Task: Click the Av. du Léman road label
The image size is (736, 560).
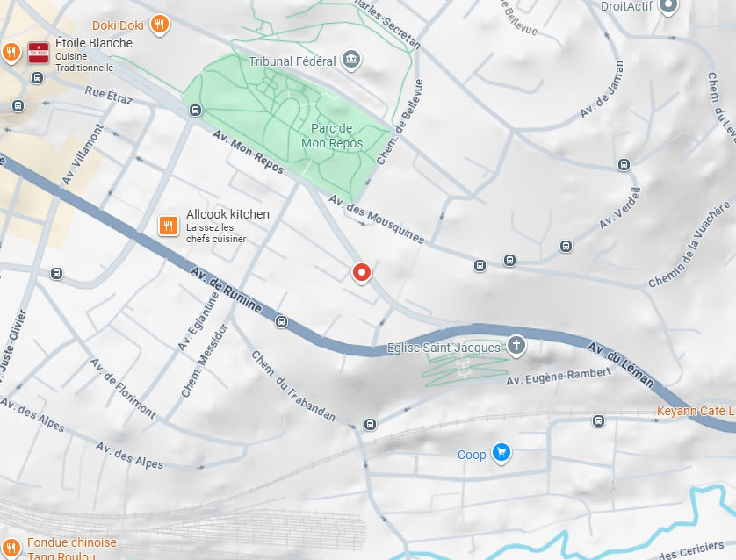Action: coord(621,365)
